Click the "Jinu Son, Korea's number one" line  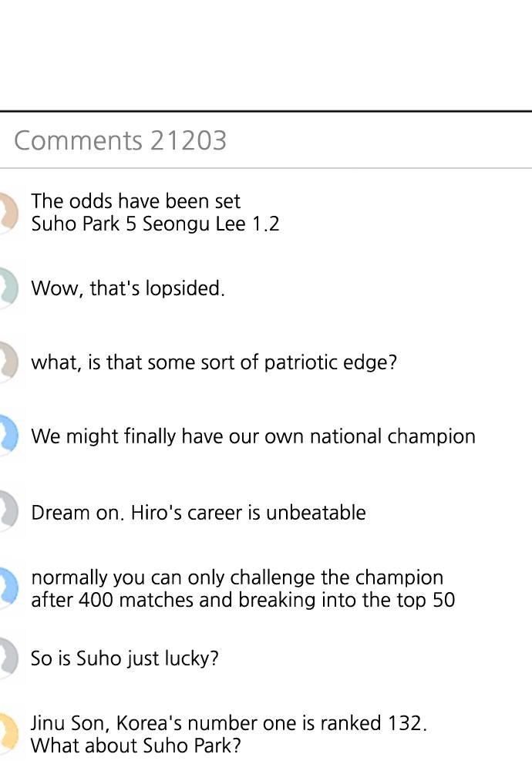click(228, 723)
